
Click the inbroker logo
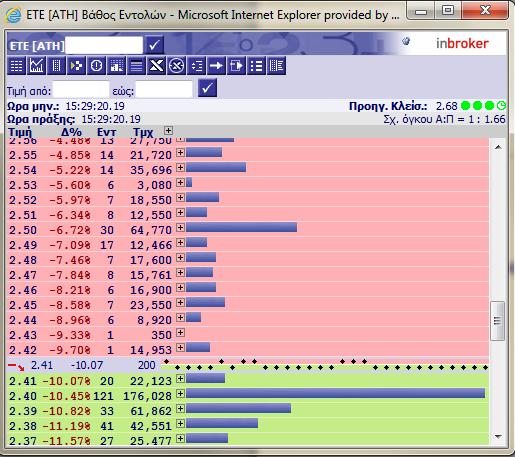pos(462,43)
